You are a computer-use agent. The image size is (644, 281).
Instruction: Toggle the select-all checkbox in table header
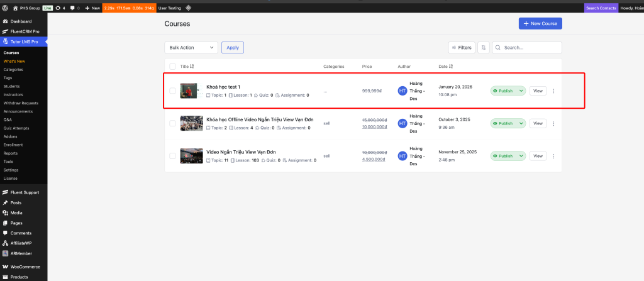click(x=172, y=66)
